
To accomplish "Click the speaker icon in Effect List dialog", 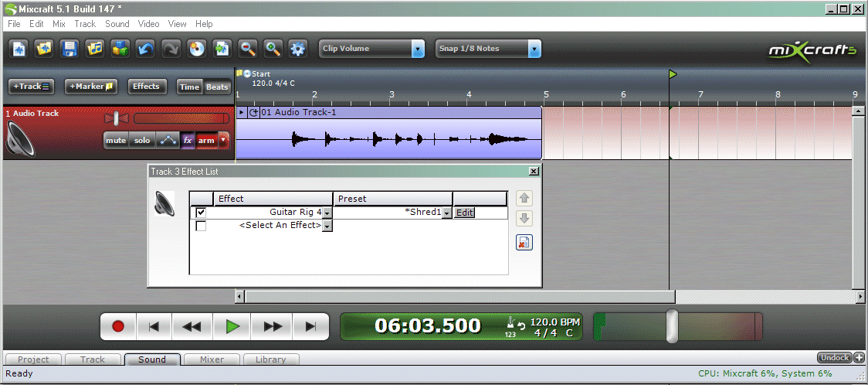I will point(164,204).
